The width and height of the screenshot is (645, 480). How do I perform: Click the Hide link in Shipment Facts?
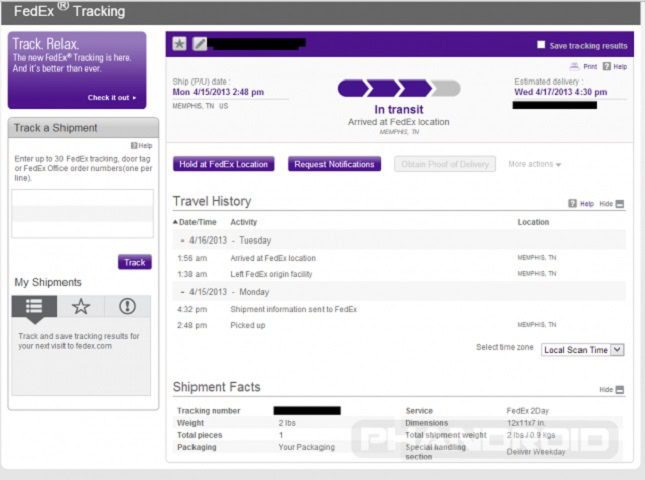(x=606, y=390)
